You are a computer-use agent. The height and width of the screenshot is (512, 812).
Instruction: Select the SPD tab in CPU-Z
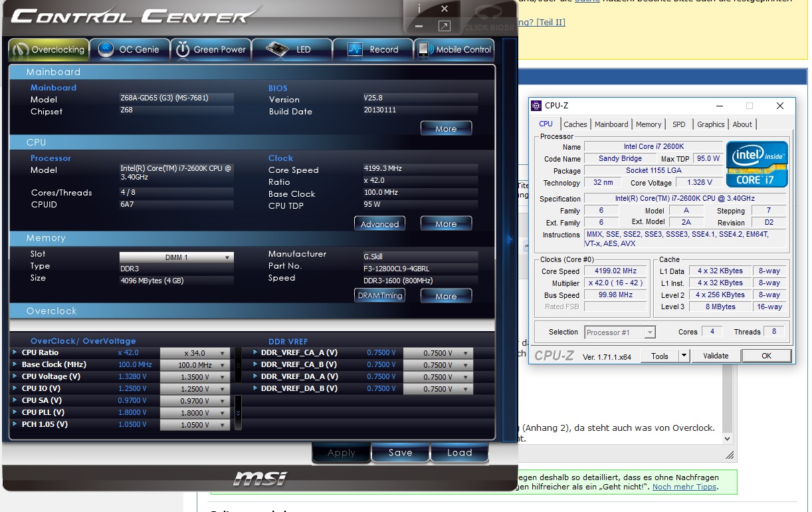point(679,124)
